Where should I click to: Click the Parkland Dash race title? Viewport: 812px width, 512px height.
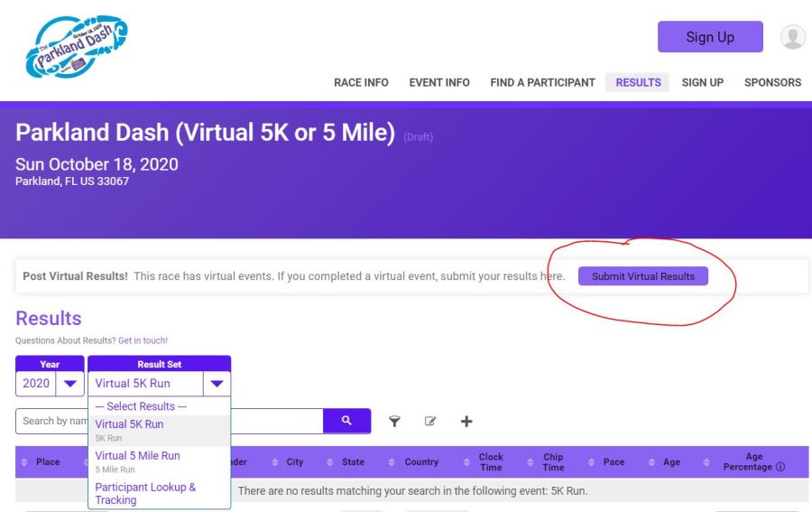(205, 132)
